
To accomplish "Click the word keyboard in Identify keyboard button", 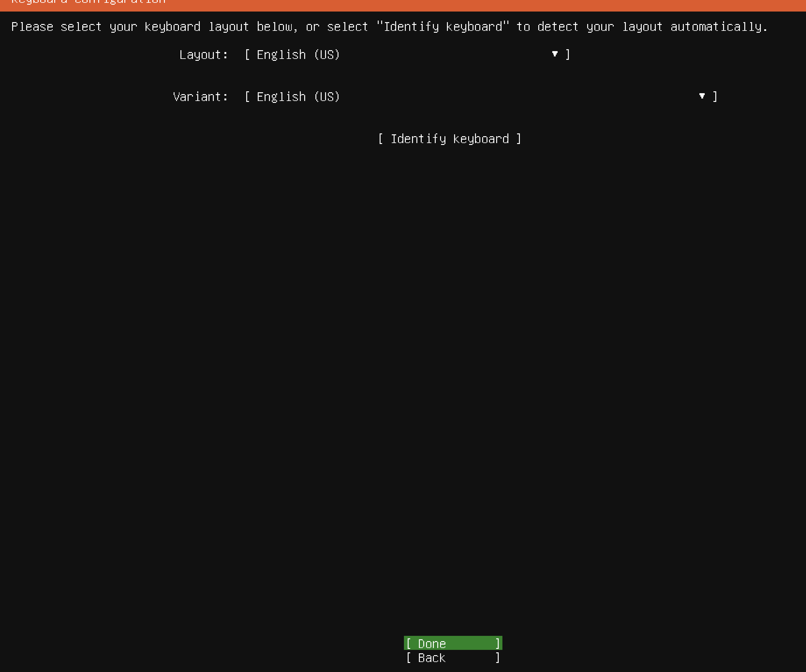I will tap(481, 138).
